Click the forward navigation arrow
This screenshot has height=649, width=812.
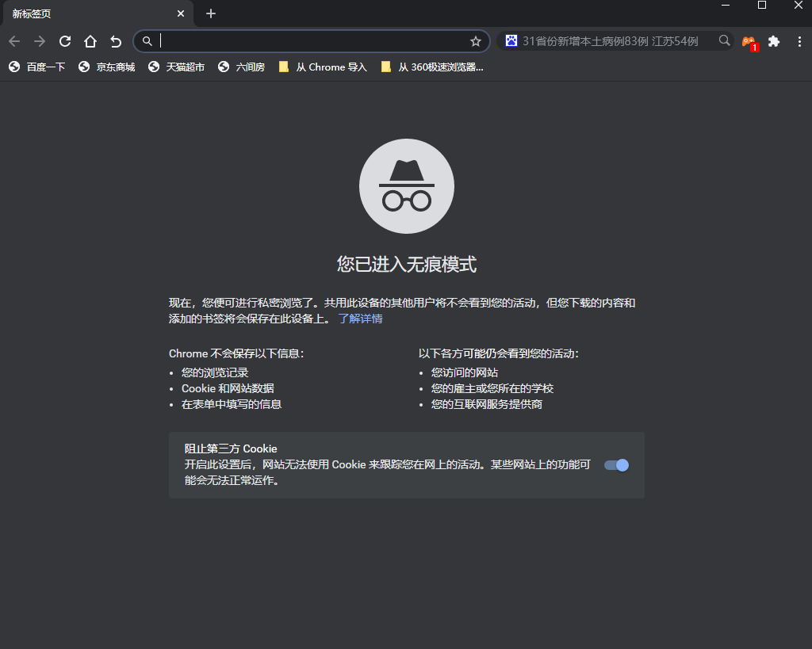point(39,41)
